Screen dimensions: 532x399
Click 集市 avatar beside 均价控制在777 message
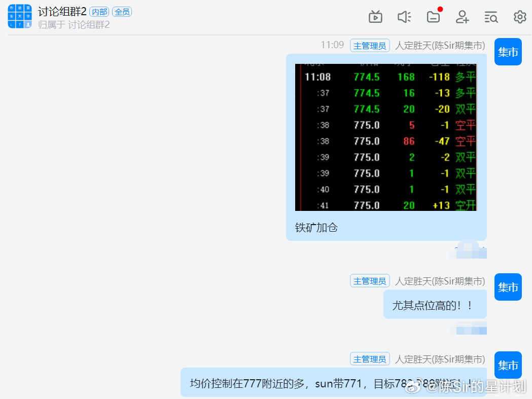[x=508, y=365]
